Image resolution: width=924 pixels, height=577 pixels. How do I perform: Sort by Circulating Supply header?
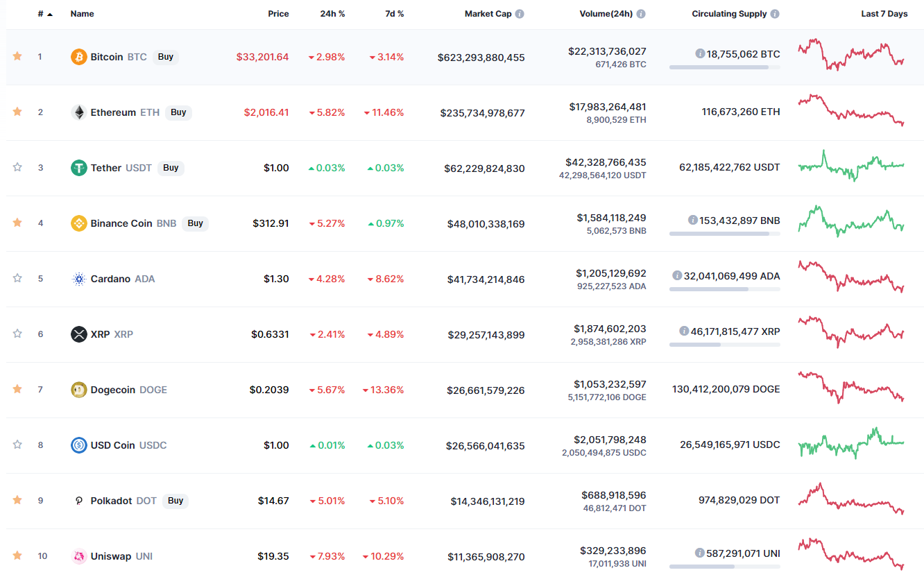tap(729, 14)
